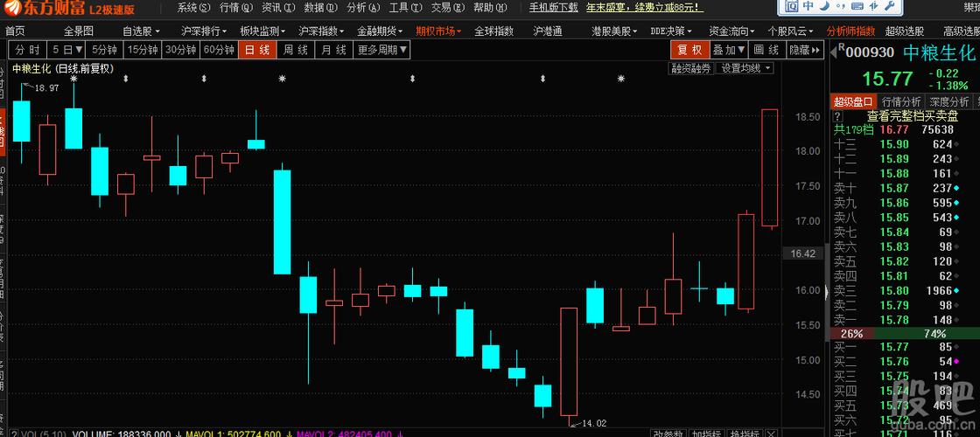Click the 26% sell ratio bar segment

[852, 334]
